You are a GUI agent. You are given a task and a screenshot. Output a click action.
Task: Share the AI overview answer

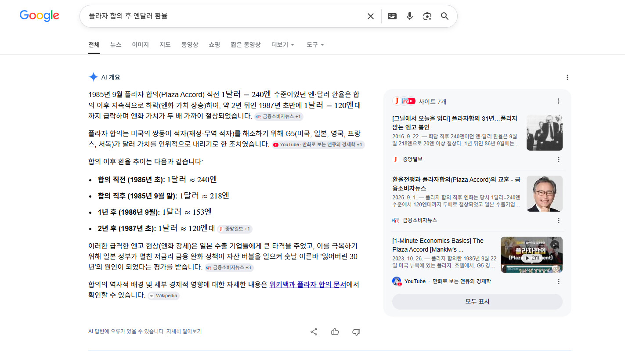coord(314,332)
